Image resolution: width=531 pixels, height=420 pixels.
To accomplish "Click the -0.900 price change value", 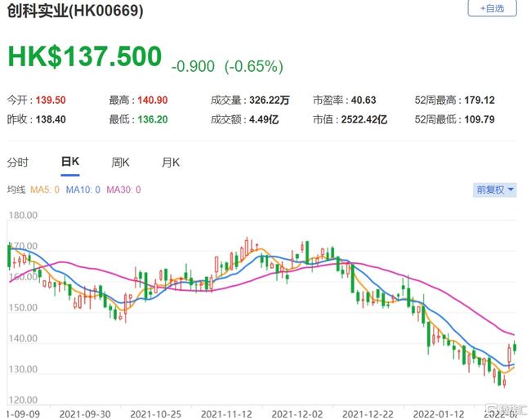I will [x=193, y=66].
